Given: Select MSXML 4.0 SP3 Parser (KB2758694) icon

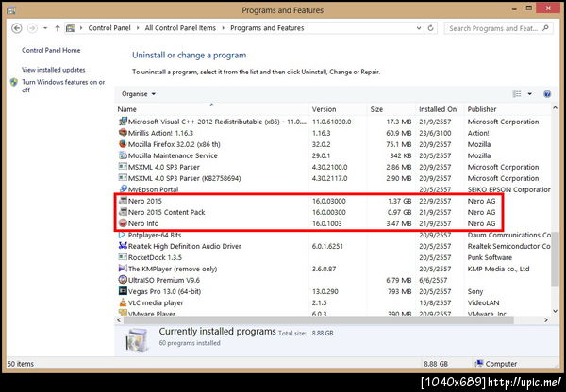Looking at the screenshot, I should tap(123, 178).
